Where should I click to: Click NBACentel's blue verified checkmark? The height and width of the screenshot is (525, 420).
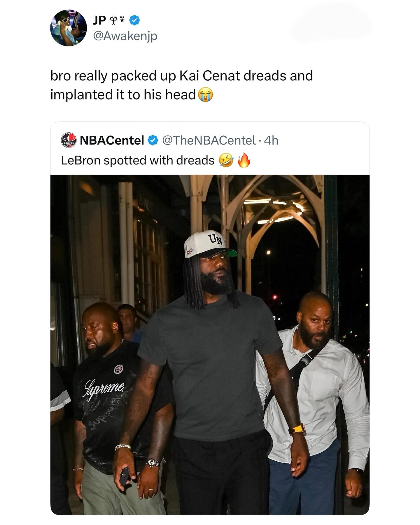click(153, 140)
